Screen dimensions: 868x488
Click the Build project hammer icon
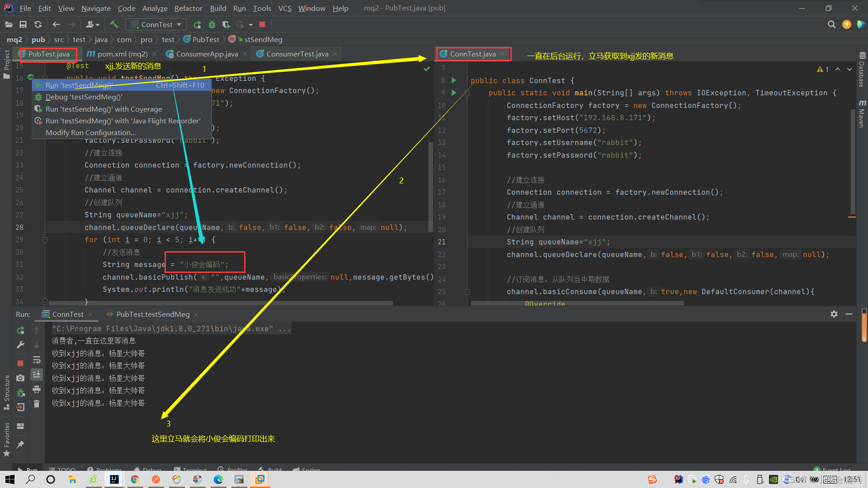coord(114,24)
